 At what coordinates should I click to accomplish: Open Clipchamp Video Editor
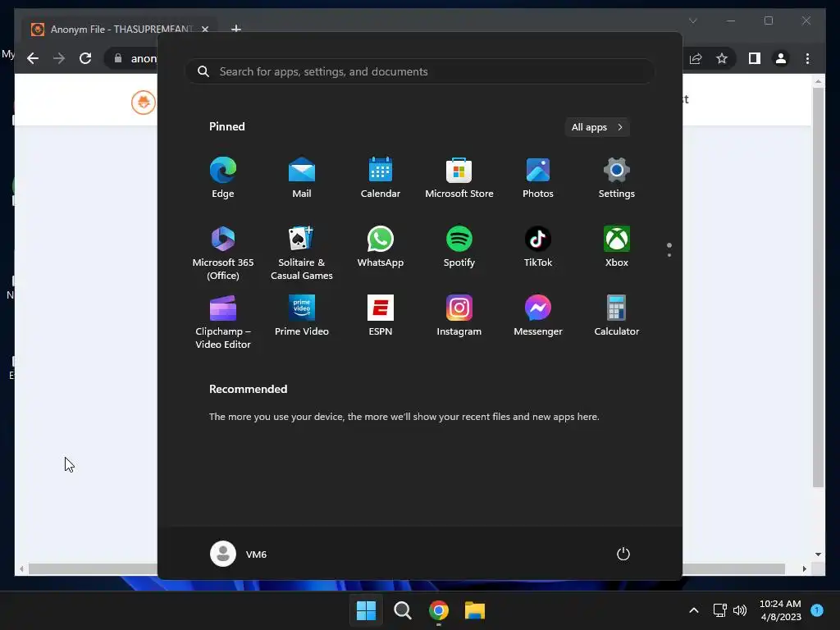pos(223,322)
